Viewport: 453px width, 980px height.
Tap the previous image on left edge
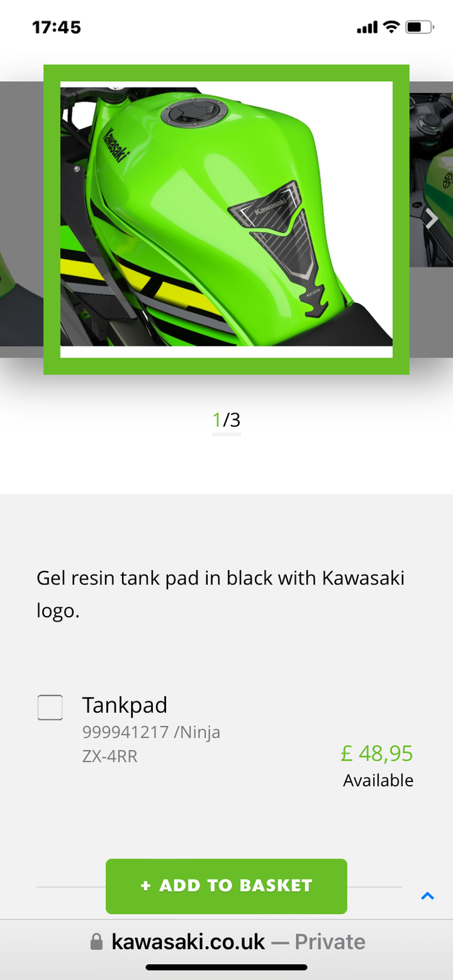point(21,219)
